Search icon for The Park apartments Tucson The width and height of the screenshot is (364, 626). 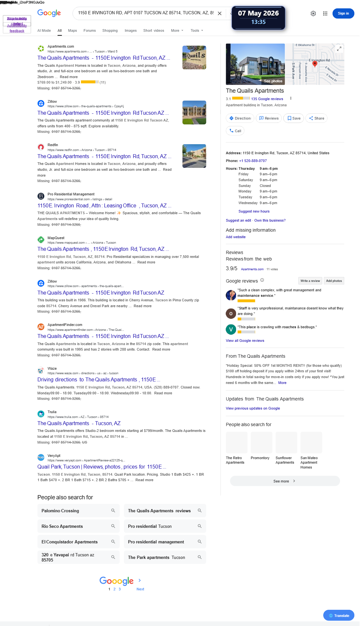tap(199, 557)
